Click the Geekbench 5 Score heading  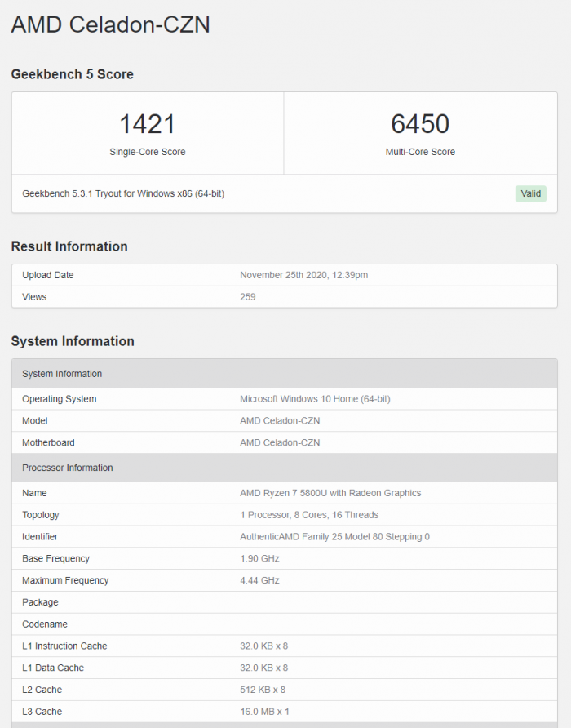(72, 74)
